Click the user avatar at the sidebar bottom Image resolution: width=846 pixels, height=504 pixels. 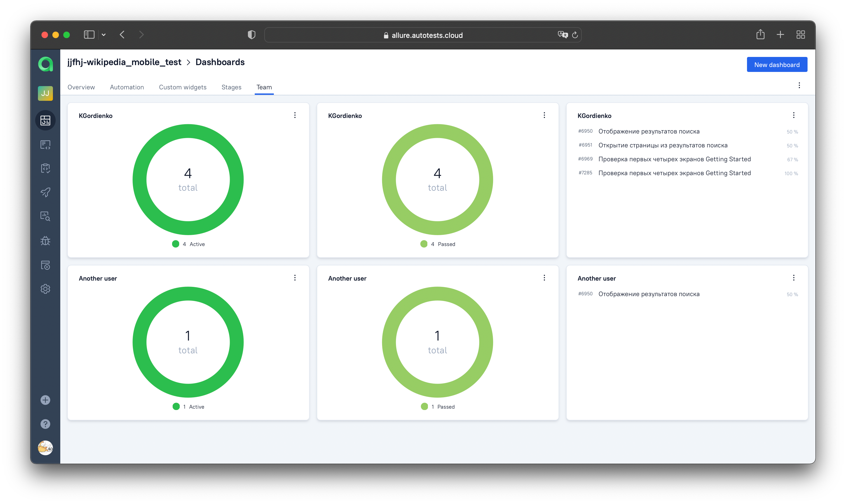coord(45,448)
